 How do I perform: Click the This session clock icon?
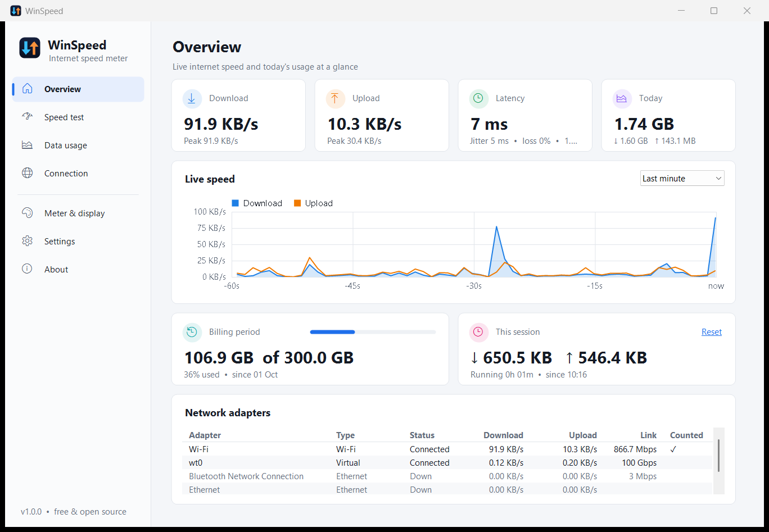[478, 332]
